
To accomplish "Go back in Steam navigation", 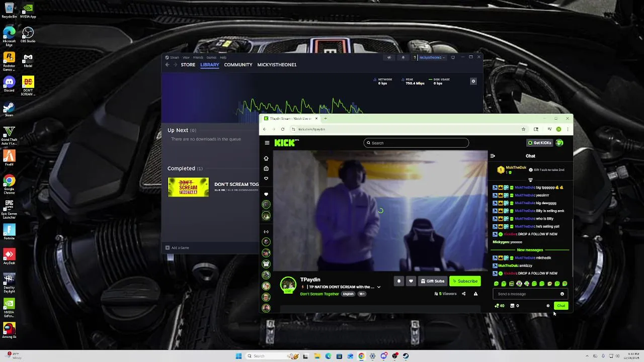I will tap(168, 65).
